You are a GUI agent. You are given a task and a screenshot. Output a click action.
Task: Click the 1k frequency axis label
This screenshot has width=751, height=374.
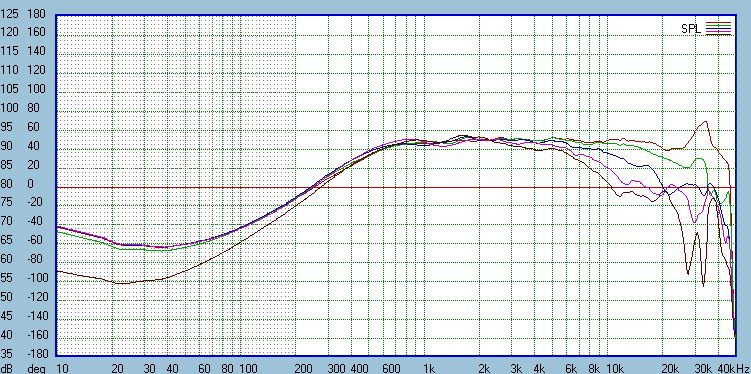(429, 368)
